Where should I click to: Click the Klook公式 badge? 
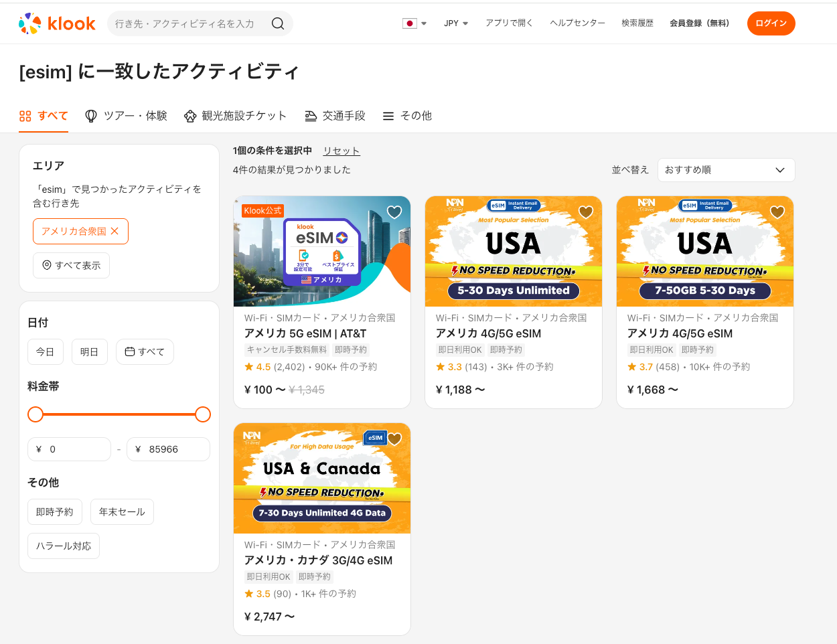pos(262,211)
